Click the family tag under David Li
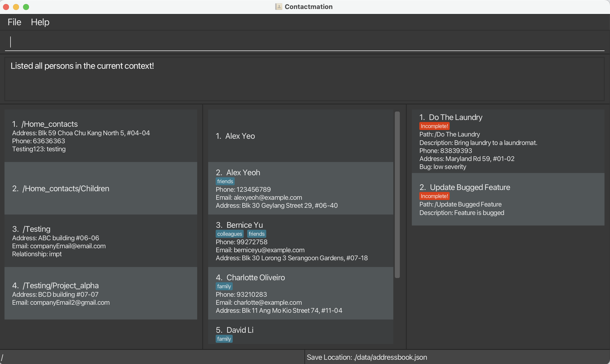Screen dimensions: 610x364 pyautogui.click(x=224, y=339)
